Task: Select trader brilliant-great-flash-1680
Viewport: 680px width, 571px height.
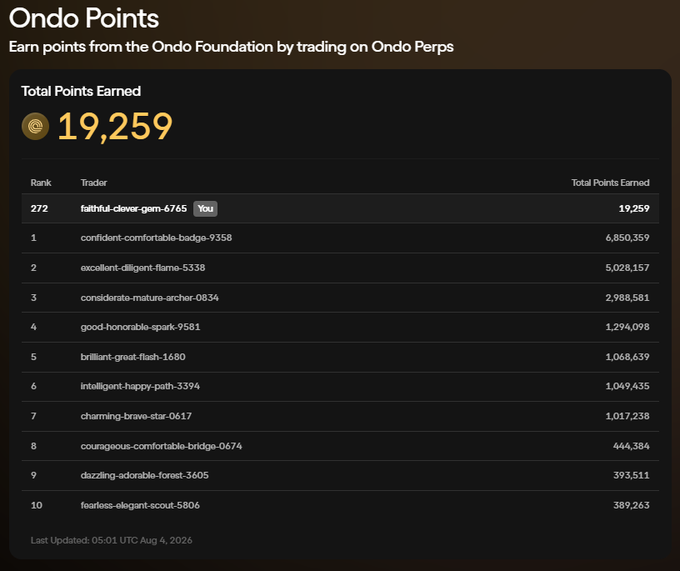Action: click(x=133, y=357)
